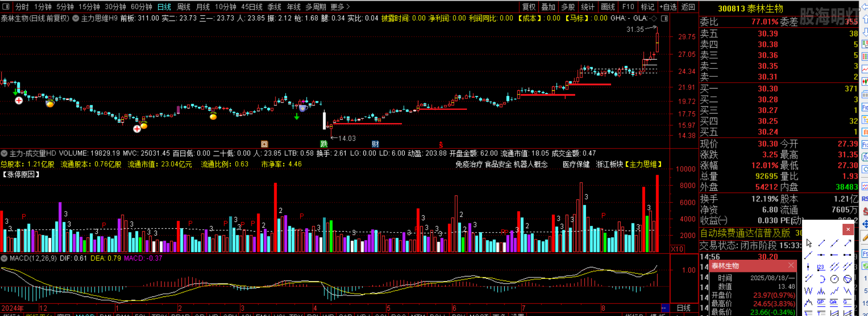Switch to the 周线 period tab
868x316 pixels.
pyautogui.click(x=183, y=7)
